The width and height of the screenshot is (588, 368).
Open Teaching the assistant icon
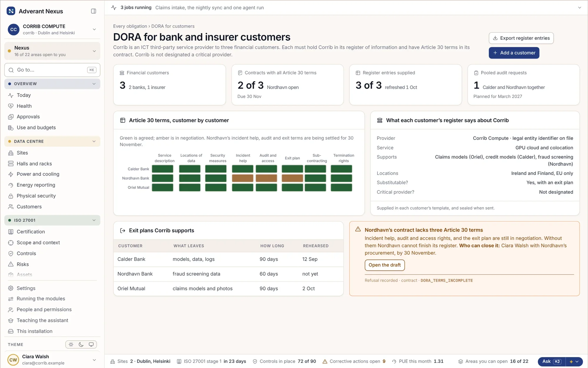click(11, 320)
